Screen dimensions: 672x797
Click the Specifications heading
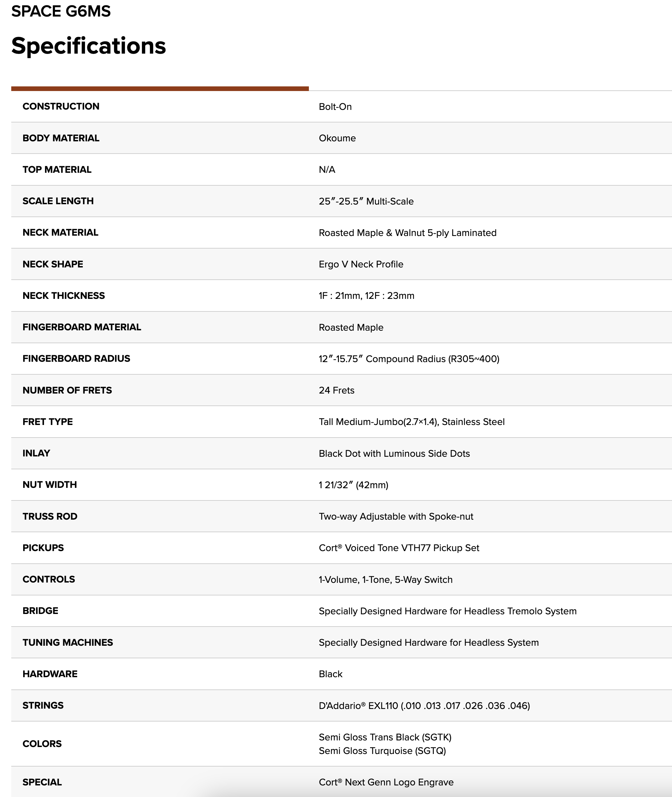click(x=88, y=46)
